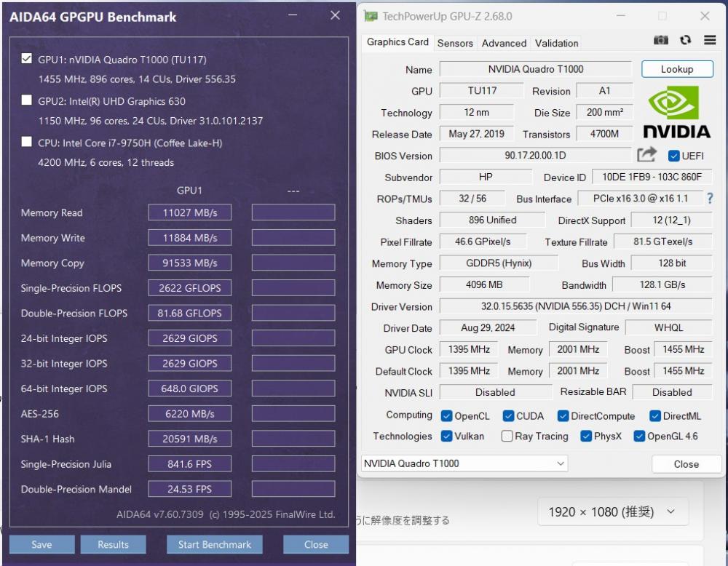728x566 pixels.
Task: Click the NVIDIA logo image
Action: coord(676,113)
